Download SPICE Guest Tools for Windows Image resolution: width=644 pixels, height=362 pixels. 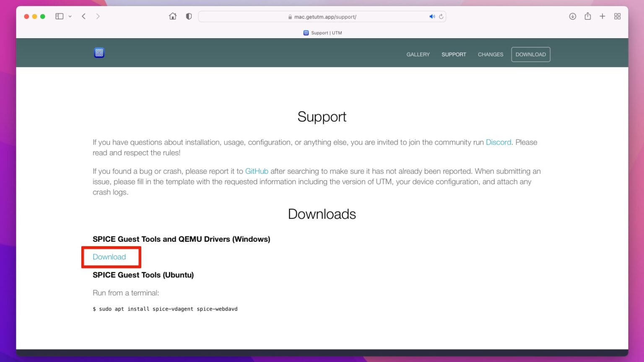point(109,257)
